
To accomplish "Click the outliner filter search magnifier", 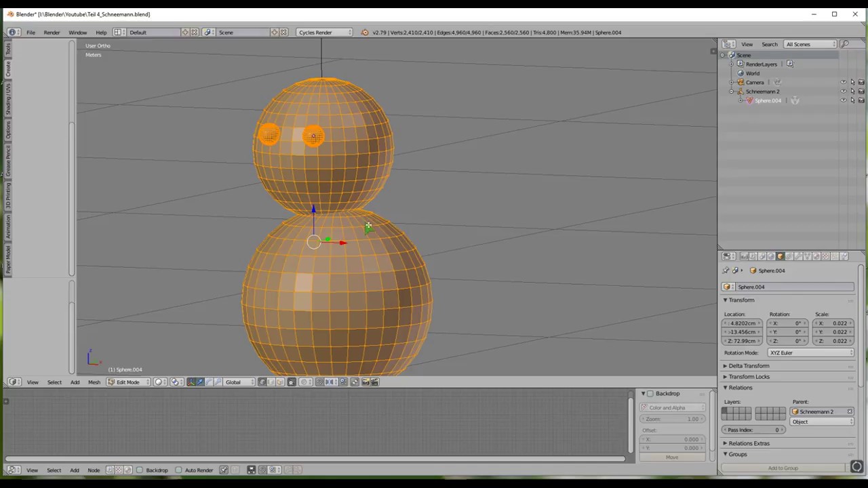I will point(844,44).
